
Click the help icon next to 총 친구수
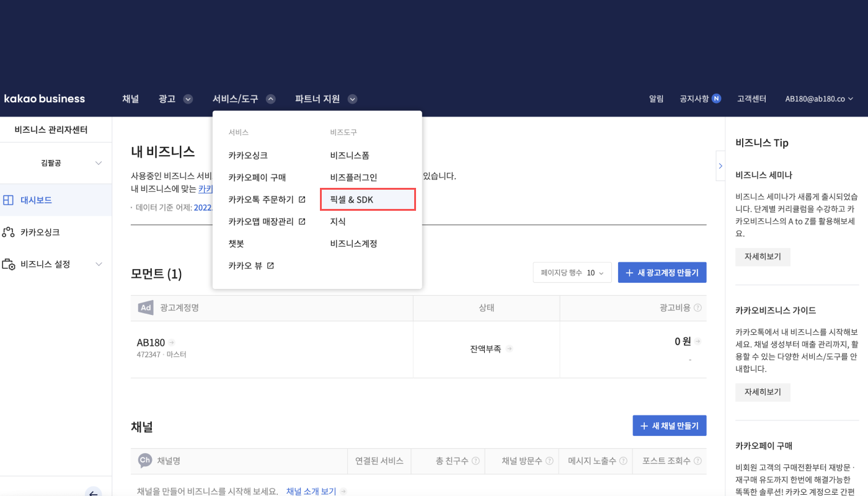(476, 461)
